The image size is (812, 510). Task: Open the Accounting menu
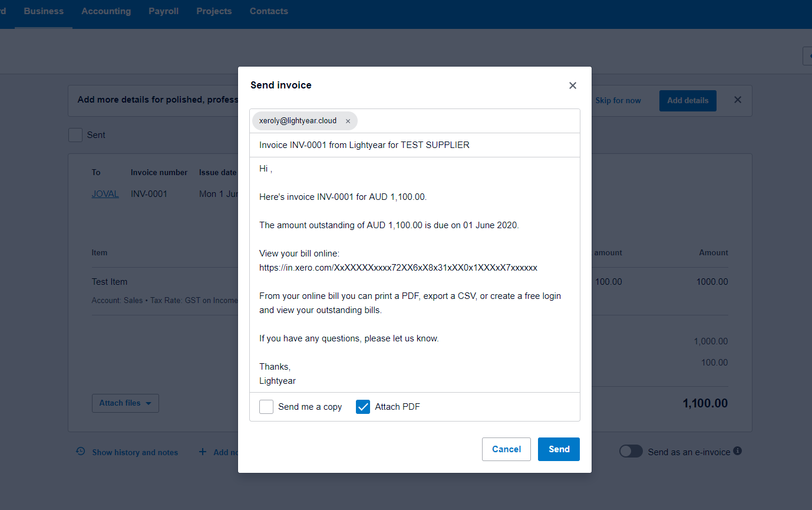106,11
